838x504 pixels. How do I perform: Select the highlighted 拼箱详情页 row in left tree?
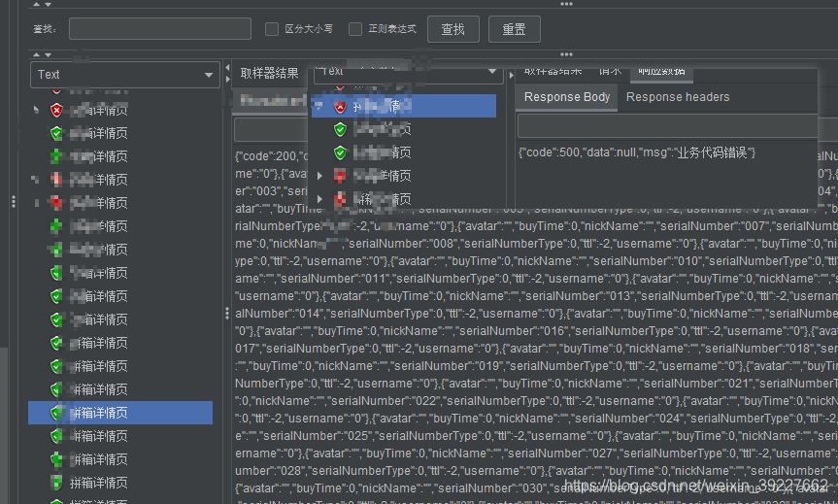(x=120, y=413)
